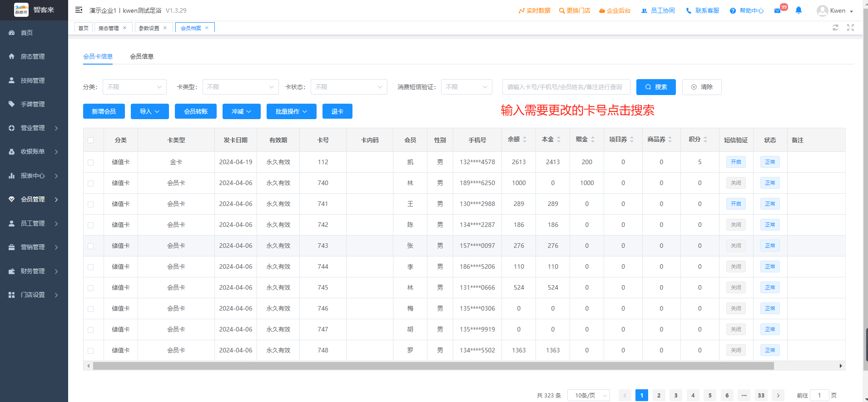
Task: Collapse the sidebar with the hamburger icon
Action: click(79, 10)
